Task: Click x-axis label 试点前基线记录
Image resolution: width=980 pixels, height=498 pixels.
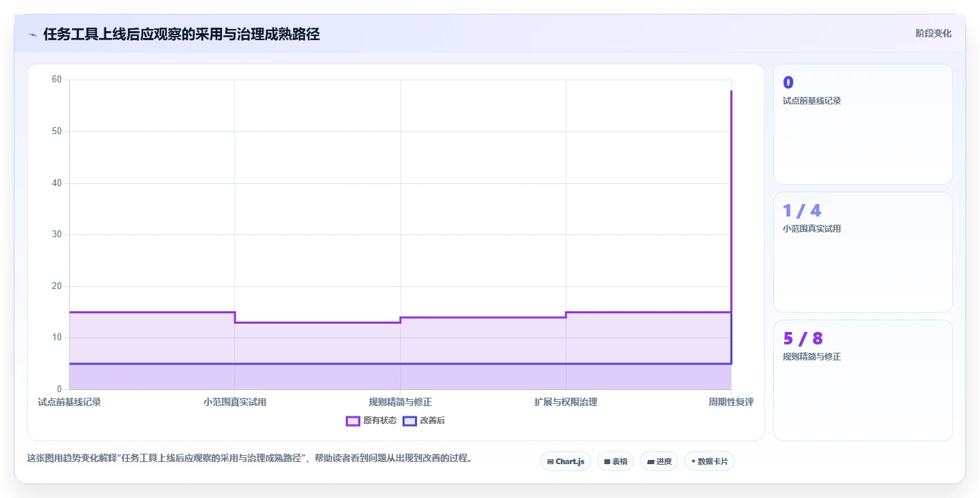Action: pyautogui.click(x=69, y=402)
